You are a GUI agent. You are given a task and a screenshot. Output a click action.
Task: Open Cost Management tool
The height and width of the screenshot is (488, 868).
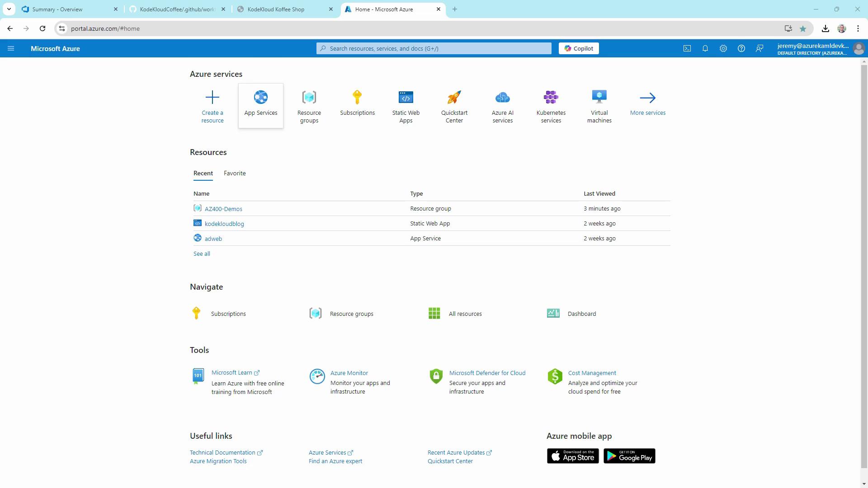pyautogui.click(x=592, y=373)
